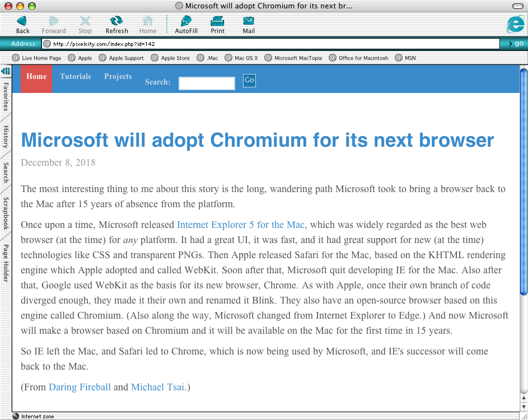Open the article title link
This screenshot has height=420, width=528.
click(x=257, y=140)
